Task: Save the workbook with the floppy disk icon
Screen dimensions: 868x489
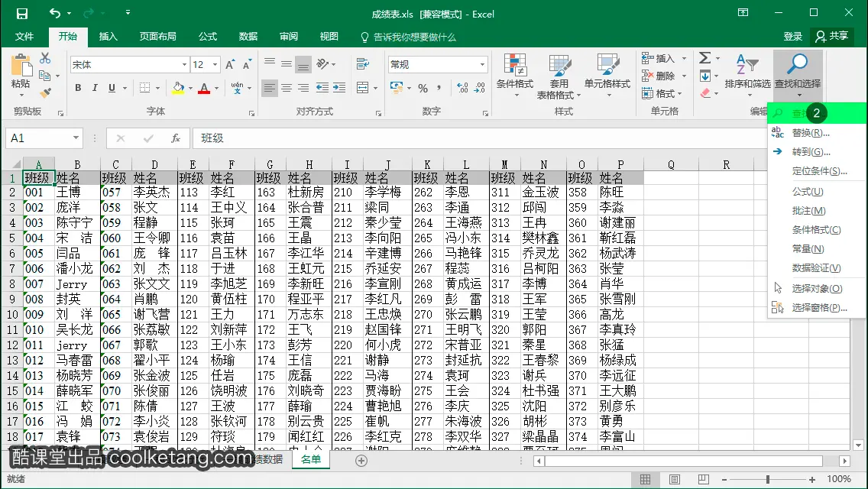Action: 22,14
